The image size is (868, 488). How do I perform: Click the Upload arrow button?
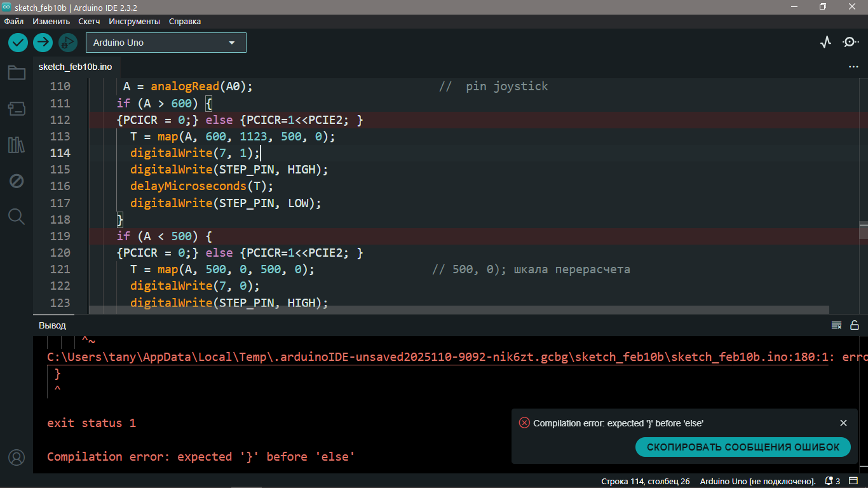(43, 43)
